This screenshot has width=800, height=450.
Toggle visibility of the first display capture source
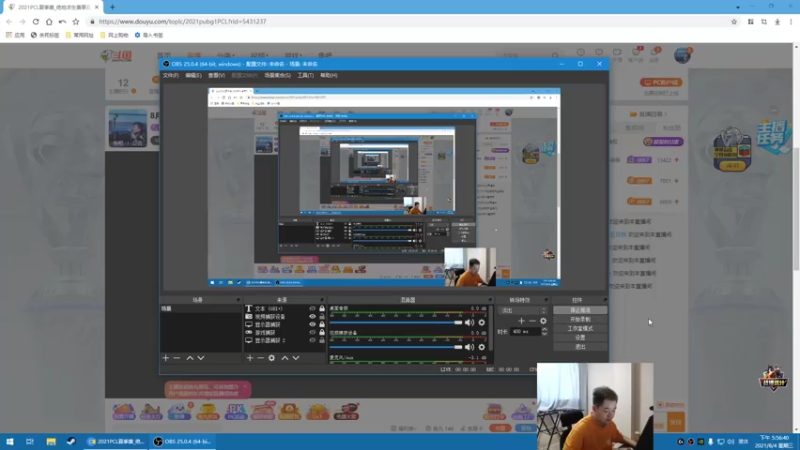(x=312, y=324)
